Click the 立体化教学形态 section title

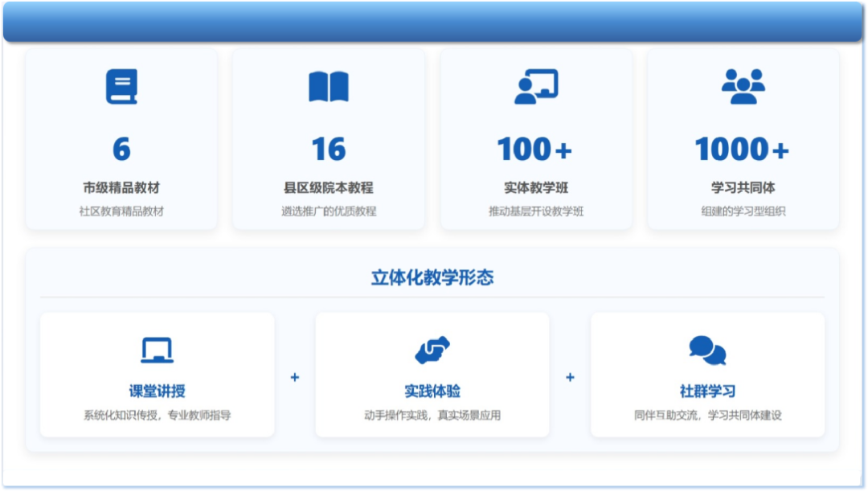tap(432, 278)
